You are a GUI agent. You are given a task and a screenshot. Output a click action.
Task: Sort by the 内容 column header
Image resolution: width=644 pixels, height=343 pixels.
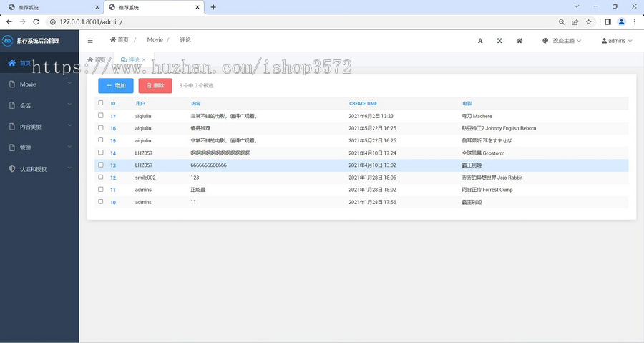pos(195,104)
